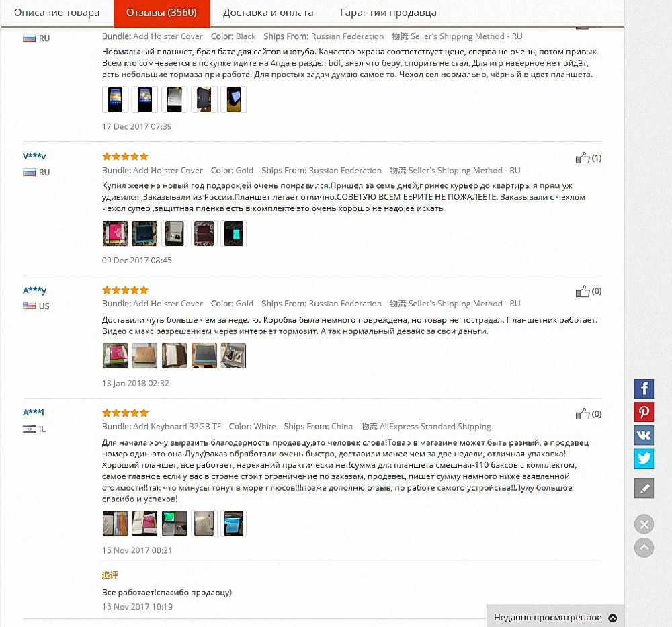
Task: Click the back-to-top arrow icon
Action: pyautogui.click(x=644, y=547)
